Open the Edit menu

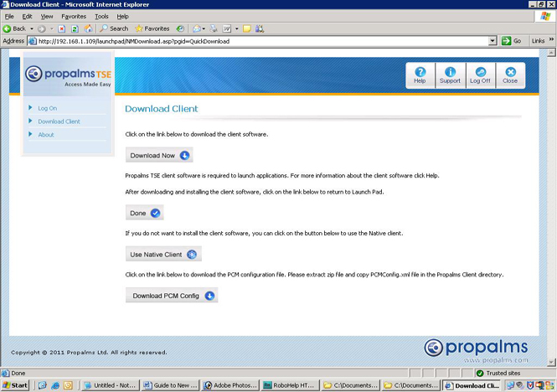coord(27,17)
